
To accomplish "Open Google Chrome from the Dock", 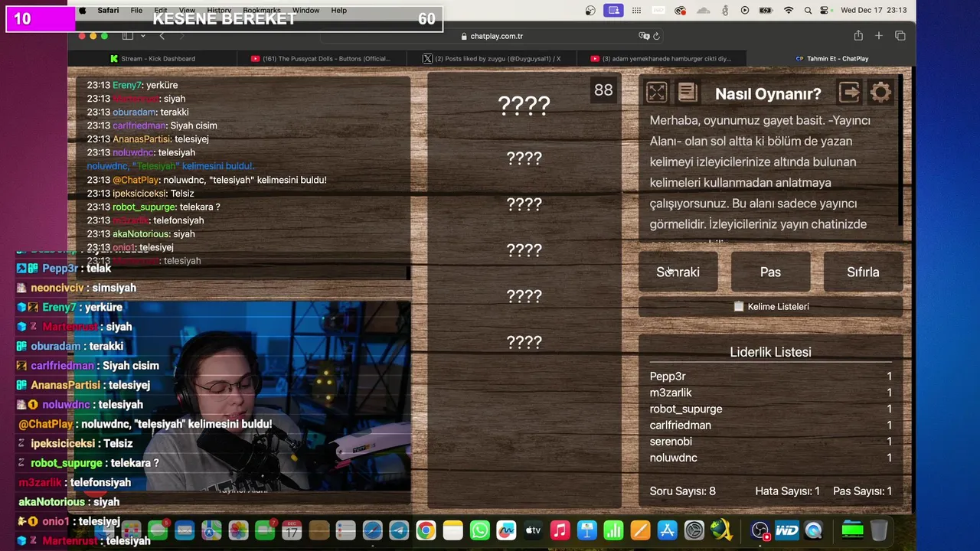I will [x=426, y=530].
